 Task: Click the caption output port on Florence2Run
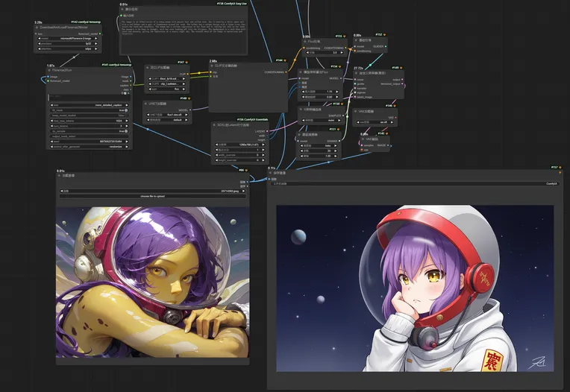tap(129, 86)
